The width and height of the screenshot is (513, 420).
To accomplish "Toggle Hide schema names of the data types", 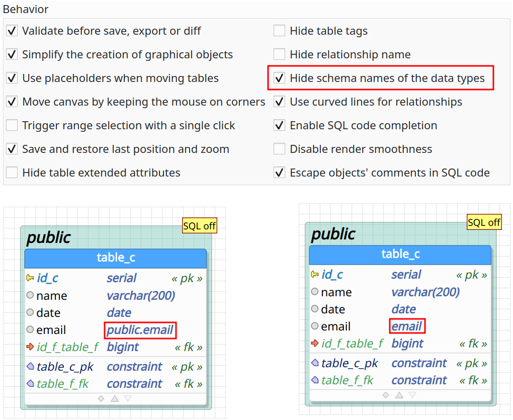I will (x=280, y=78).
